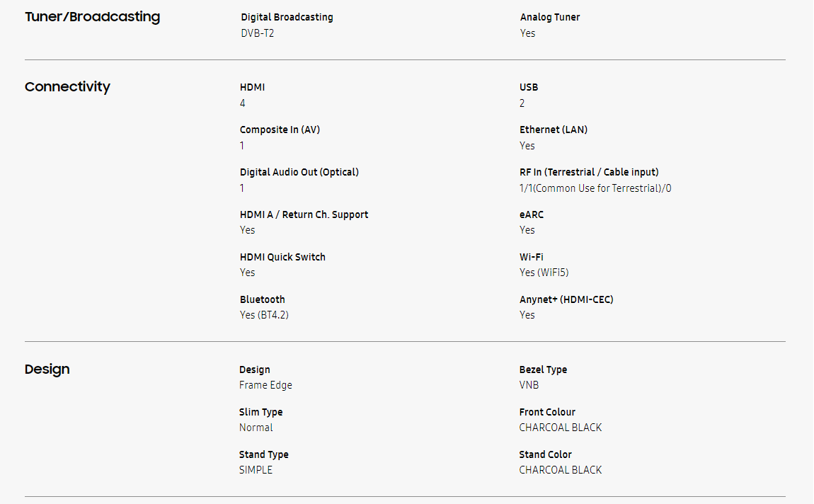The width and height of the screenshot is (814, 504).
Task: Click the HDMI value 4
Action: 243,103
